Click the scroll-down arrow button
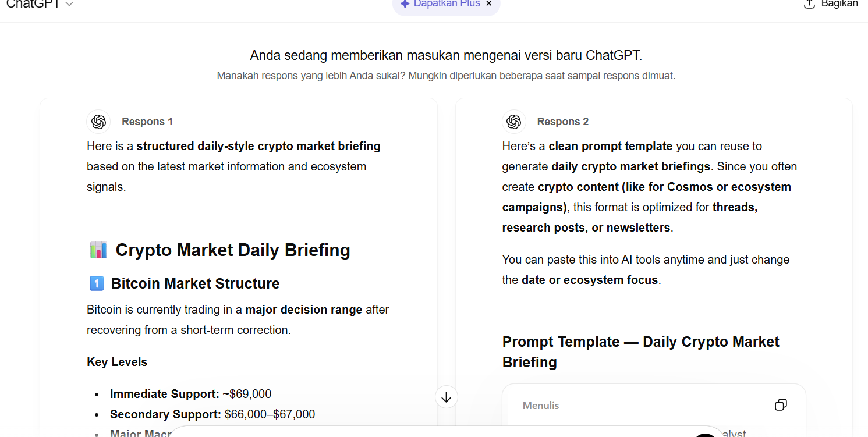Viewport: 868px width, 437px height. pyautogui.click(x=447, y=397)
